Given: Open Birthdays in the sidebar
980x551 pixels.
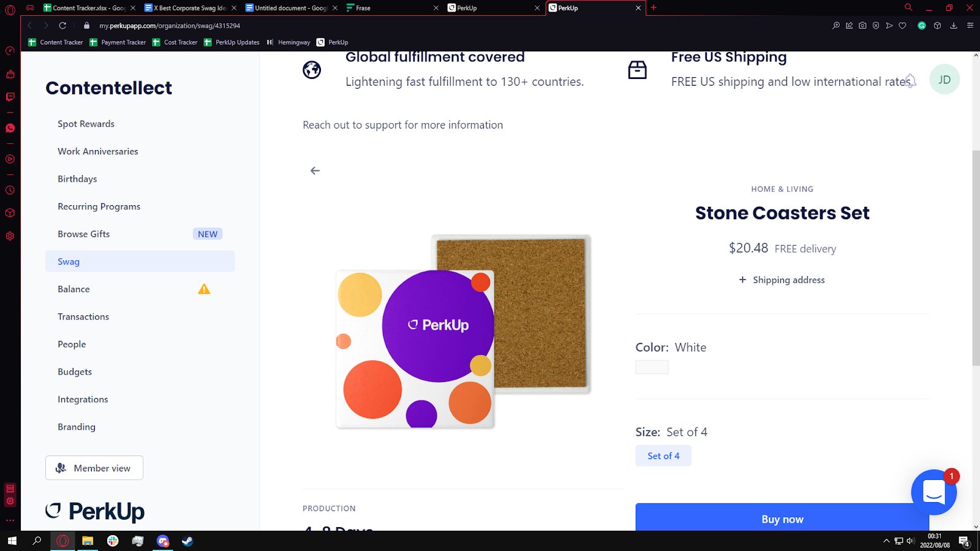Looking at the screenshot, I should pos(77,179).
